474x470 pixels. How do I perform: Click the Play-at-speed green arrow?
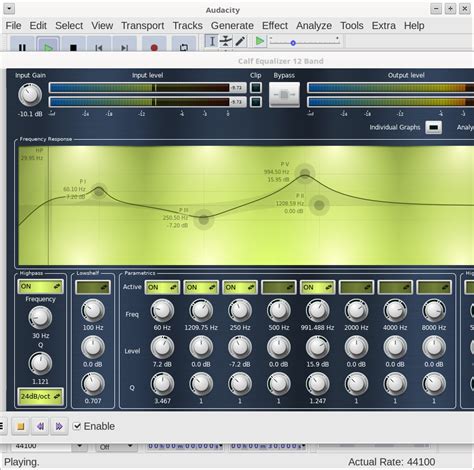pyautogui.click(x=260, y=41)
